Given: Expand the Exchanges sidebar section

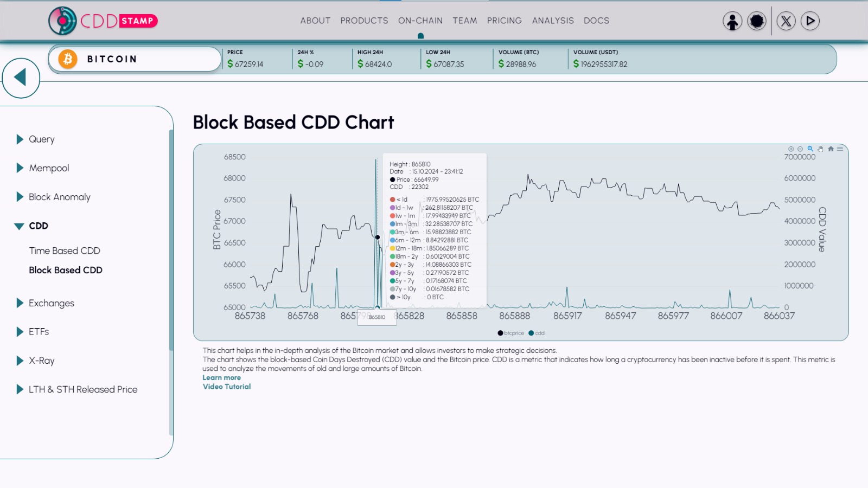Looking at the screenshot, I should (x=51, y=303).
